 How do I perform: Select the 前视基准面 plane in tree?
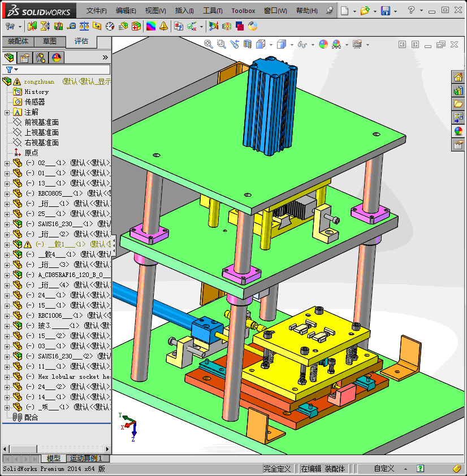41,123
